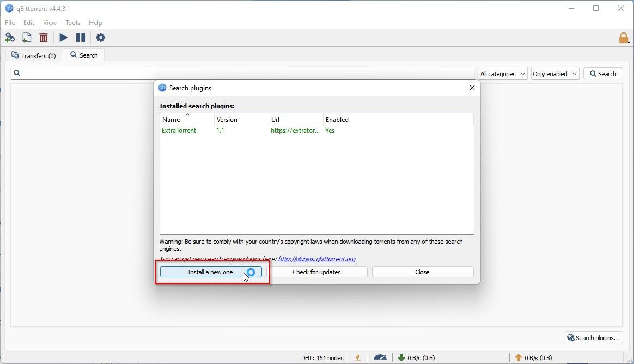Screen dimensions: 634x364
Task: Click the 0 B/s download speed text
Action: click(421, 358)
